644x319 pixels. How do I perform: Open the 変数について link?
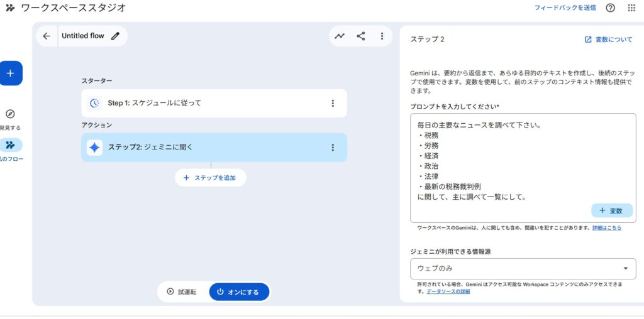tap(608, 39)
